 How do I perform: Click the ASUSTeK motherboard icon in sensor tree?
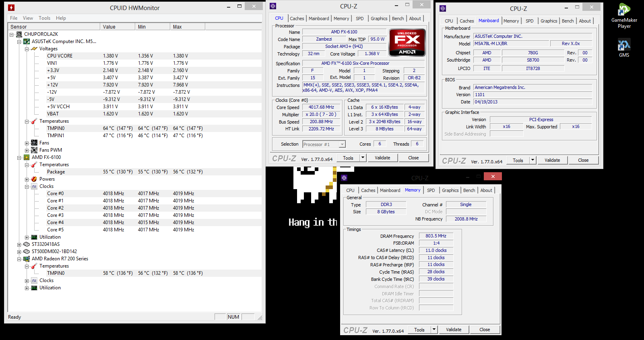(27, 41)
